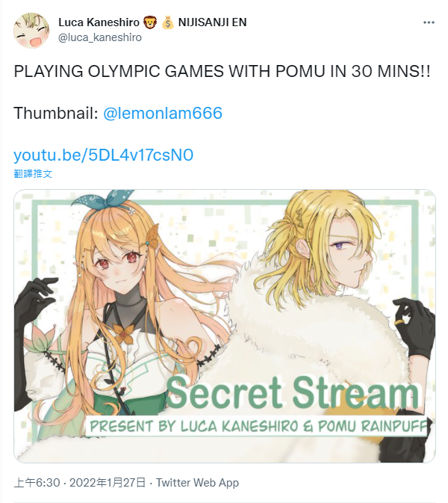Open the @lemonlam666 mention
The height and width of the screenshot is (503, 448).
[x=163, y=113]
